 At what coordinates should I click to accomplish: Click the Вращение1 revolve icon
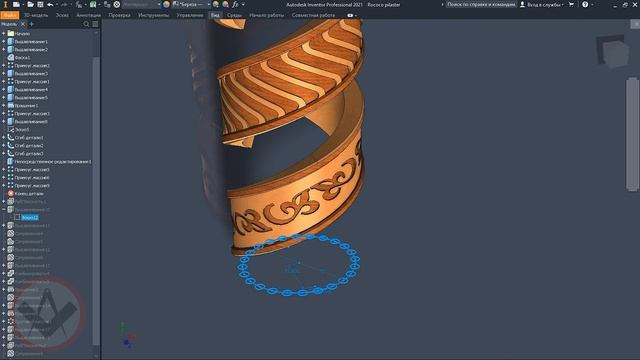tap(11, 105)
